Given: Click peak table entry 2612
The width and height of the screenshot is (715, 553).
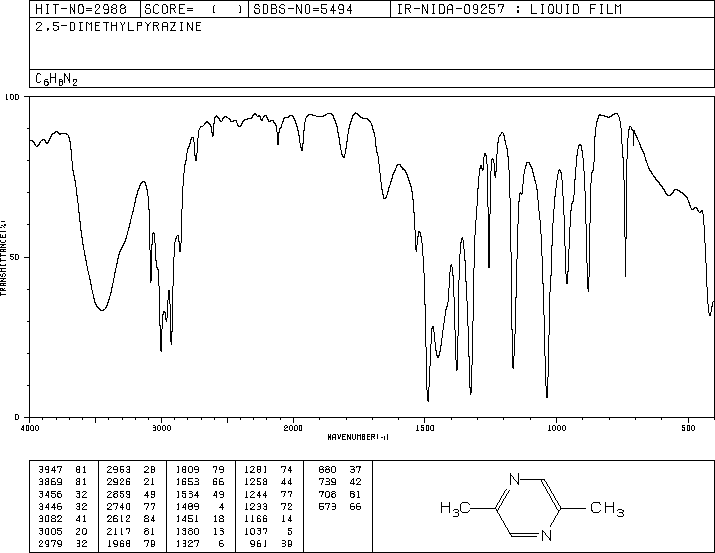Looking at the screenshot, I should [x=119, y=519].
